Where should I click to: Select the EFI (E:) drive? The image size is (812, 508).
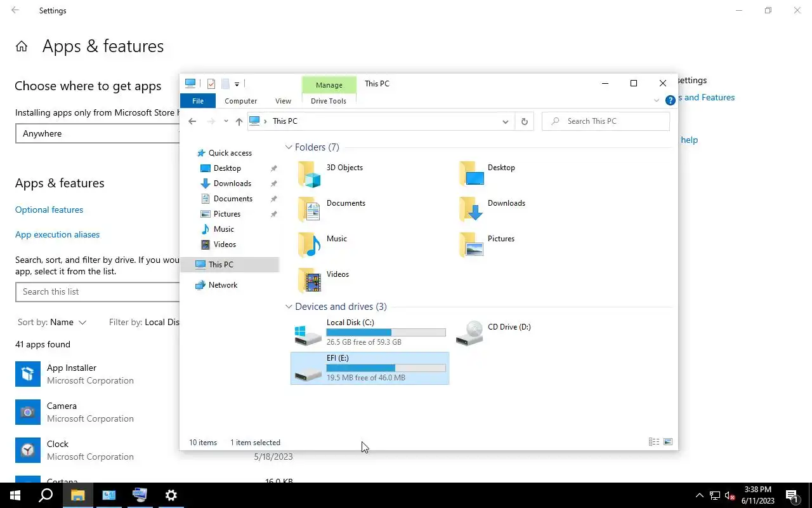pyautogui.click(x=370, y=368)
